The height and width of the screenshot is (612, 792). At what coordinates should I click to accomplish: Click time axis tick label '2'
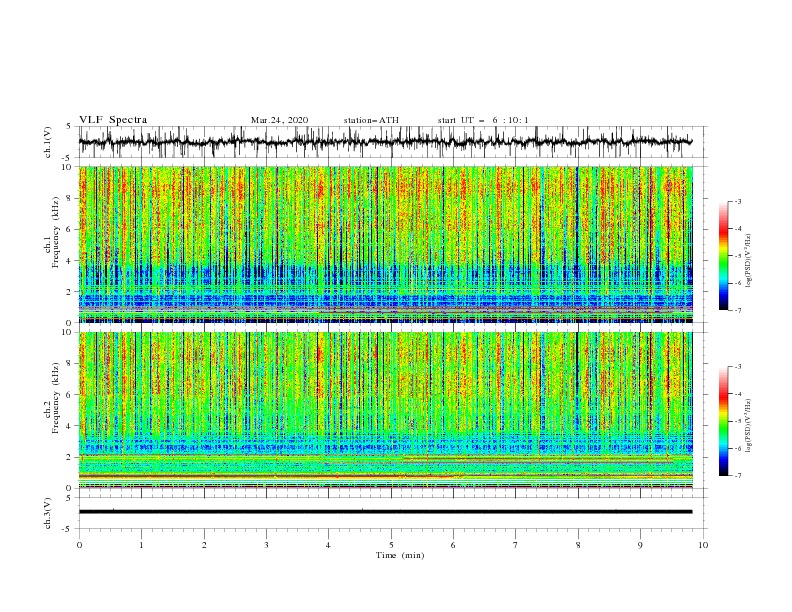204,545
